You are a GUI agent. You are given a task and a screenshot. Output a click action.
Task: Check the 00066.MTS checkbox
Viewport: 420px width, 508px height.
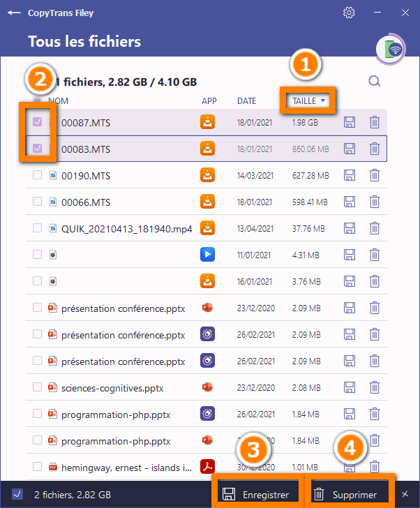(x=37, y=202)
